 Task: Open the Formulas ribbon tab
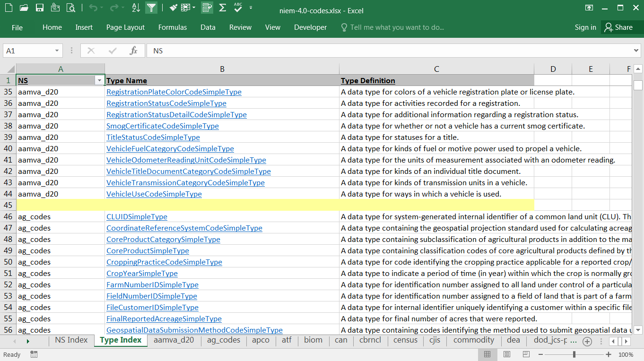click(x=173, y=27)
